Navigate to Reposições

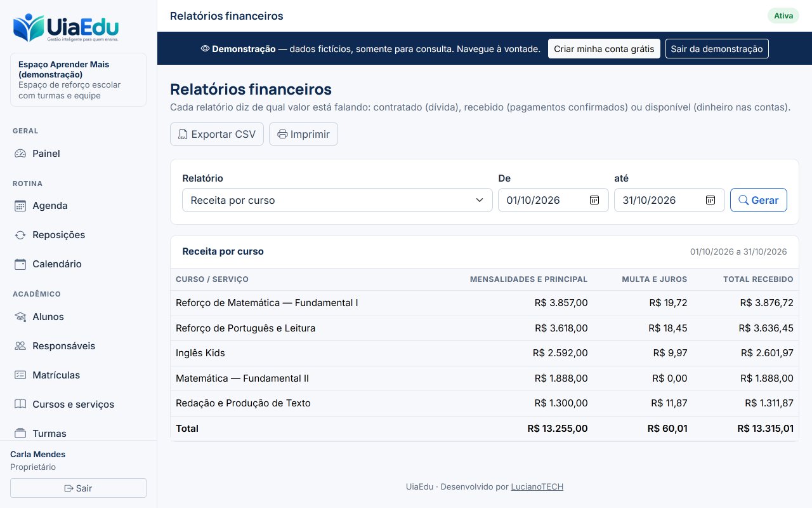pos(78,235)
